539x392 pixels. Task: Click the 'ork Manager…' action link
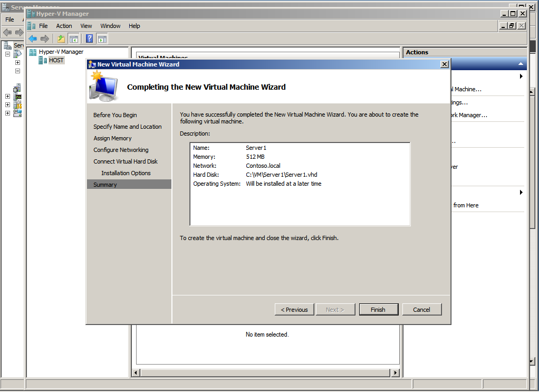(x=469, y=115)
